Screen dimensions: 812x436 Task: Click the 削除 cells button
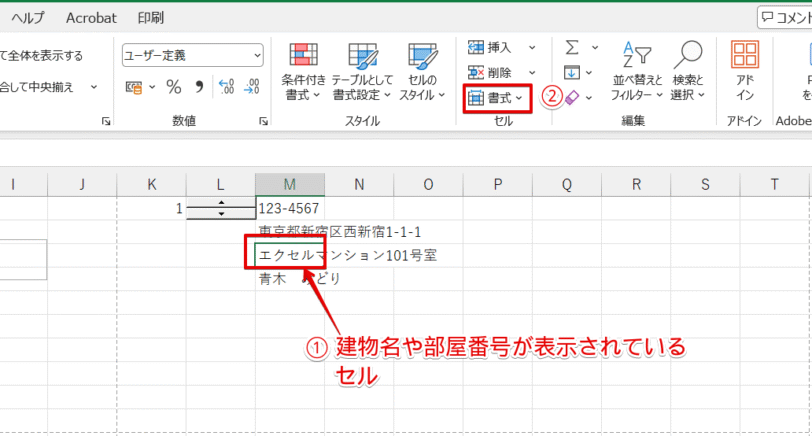[490, 72]
